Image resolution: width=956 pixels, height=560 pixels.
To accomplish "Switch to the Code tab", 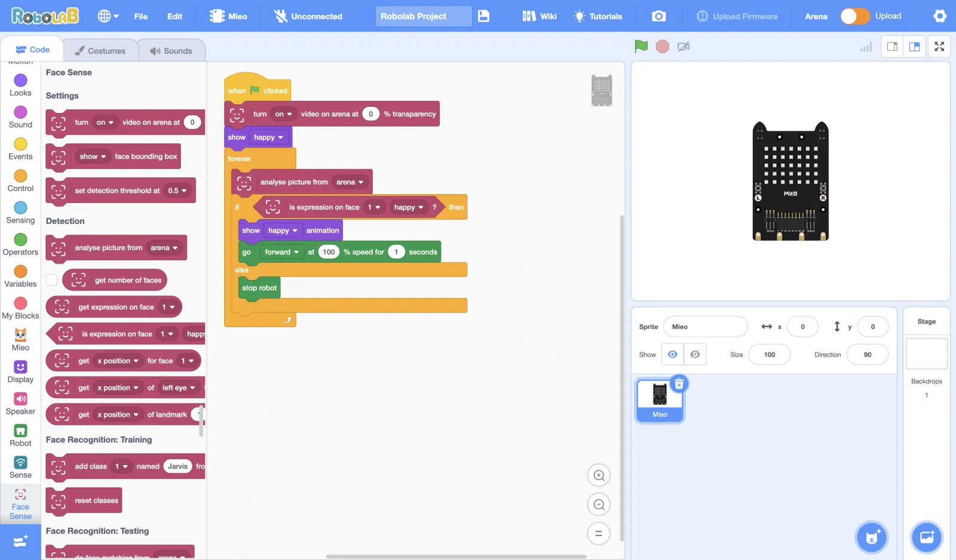I will (32, 50).
